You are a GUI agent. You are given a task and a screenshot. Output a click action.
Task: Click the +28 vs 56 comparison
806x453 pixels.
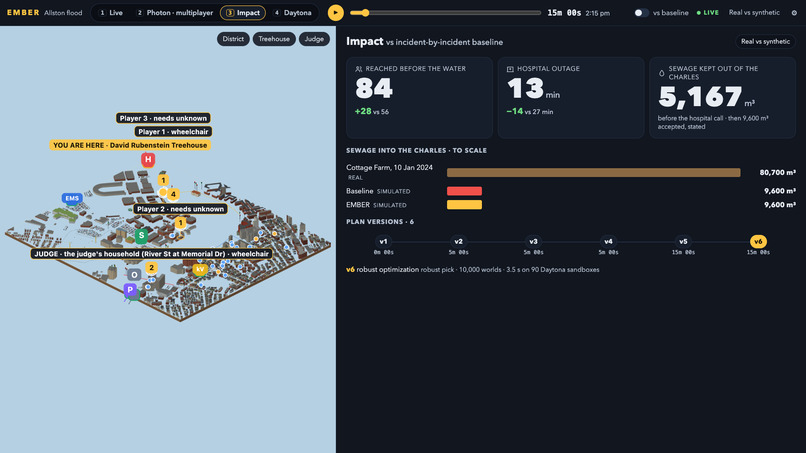(x=372, y=112)
